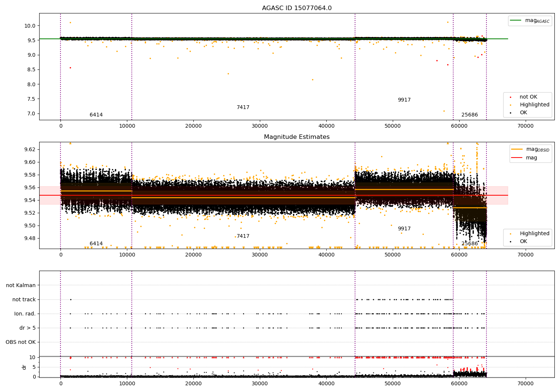Click OBSID label '6414' in the top plot
560x392 pixels.
tap(96, 115)
